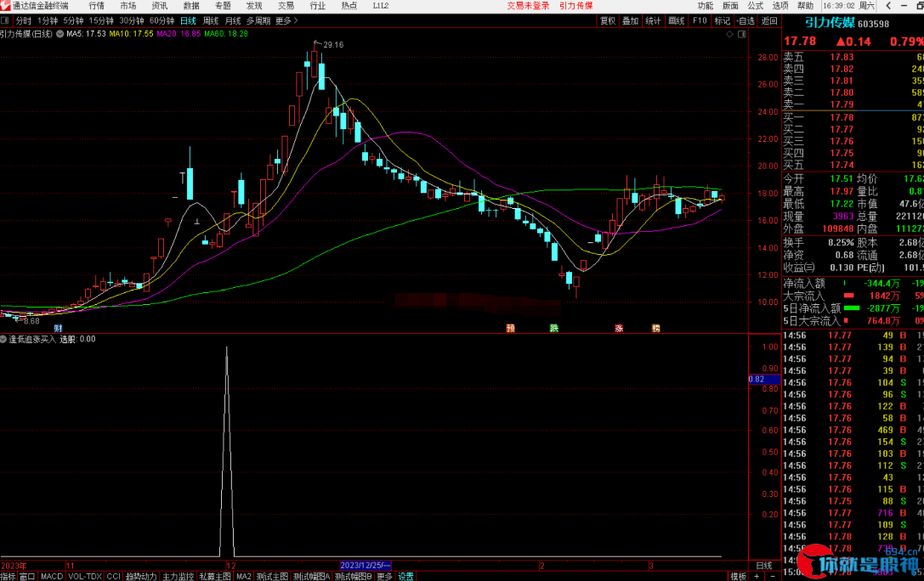Click the 标记 toolbar button
The width and height of the screenshot is (924, 581).
pos(722,20)
